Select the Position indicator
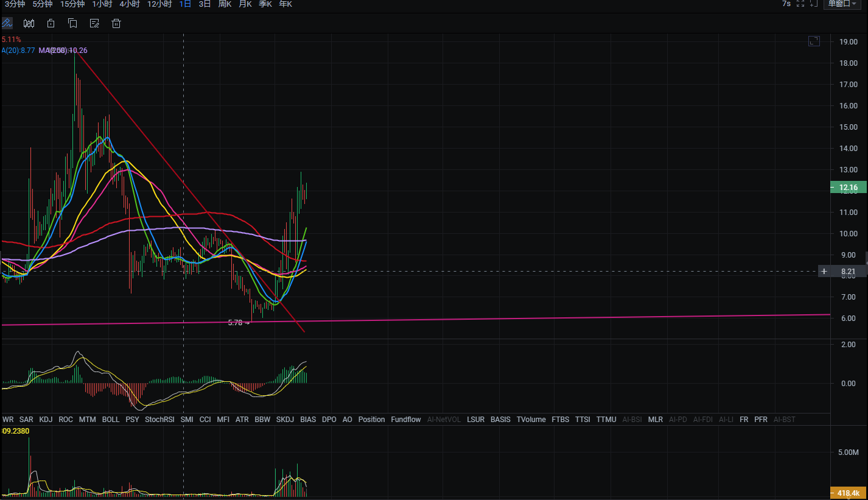This screenshot has height=500, width=868. tap(371, 420)
